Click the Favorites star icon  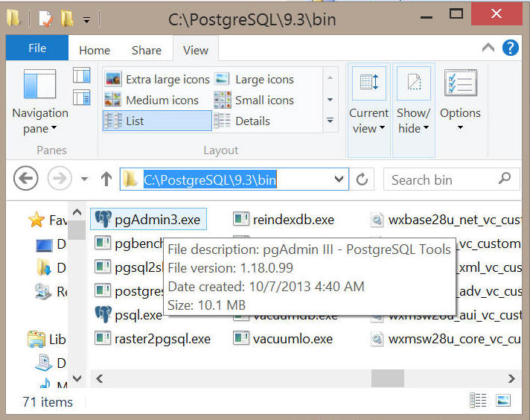pos(36,220)
